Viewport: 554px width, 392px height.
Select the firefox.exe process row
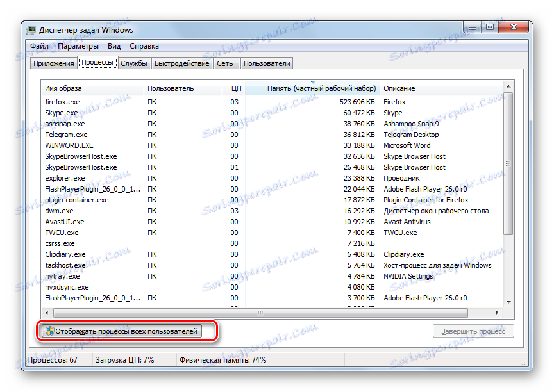click(x=272, y=102)
